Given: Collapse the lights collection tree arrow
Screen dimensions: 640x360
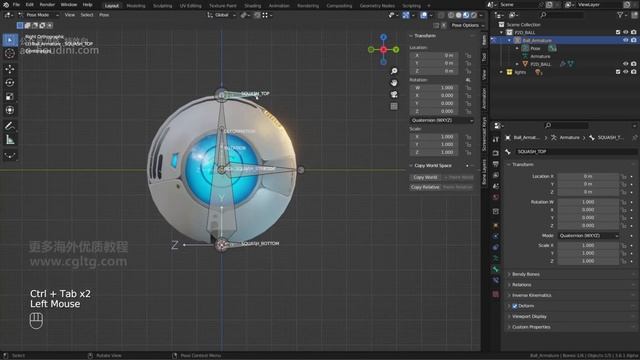Looking at the screenshot, I should 502,72.
